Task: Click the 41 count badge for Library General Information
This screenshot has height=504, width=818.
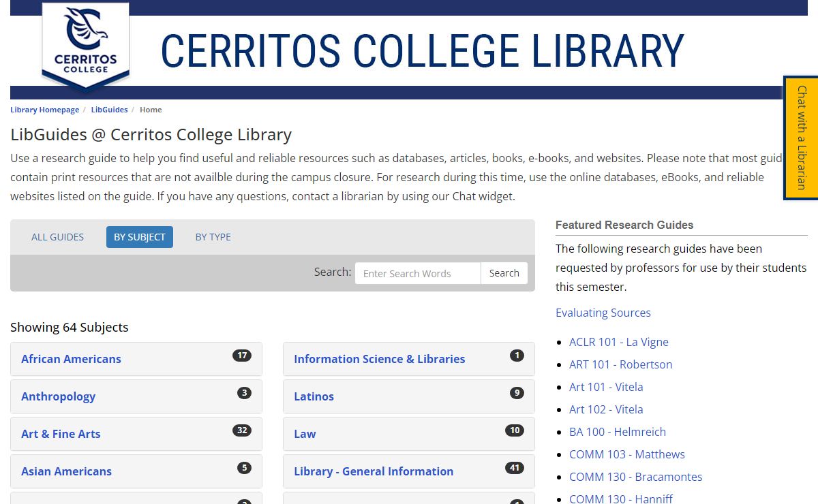Action: 515,468
